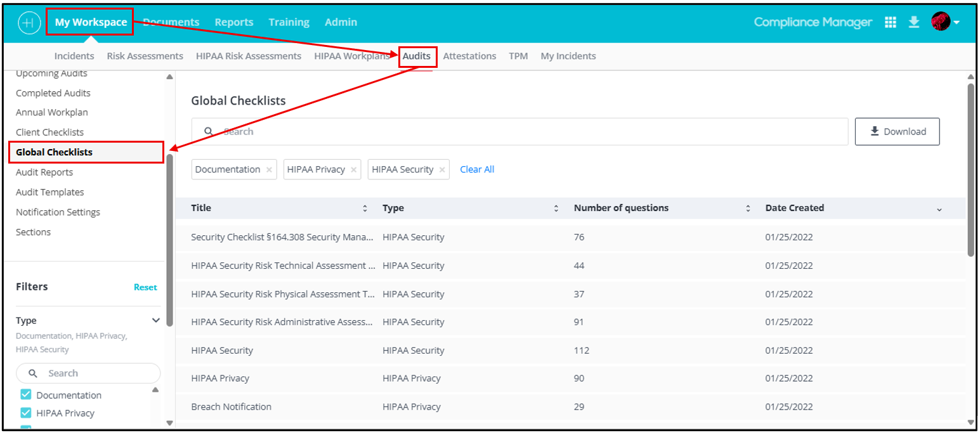The width and height of the screenshot is (980, 433).
Task: Toggle the partially visible checkbox below HIPAA Privacy
Action: pos(25,427)
